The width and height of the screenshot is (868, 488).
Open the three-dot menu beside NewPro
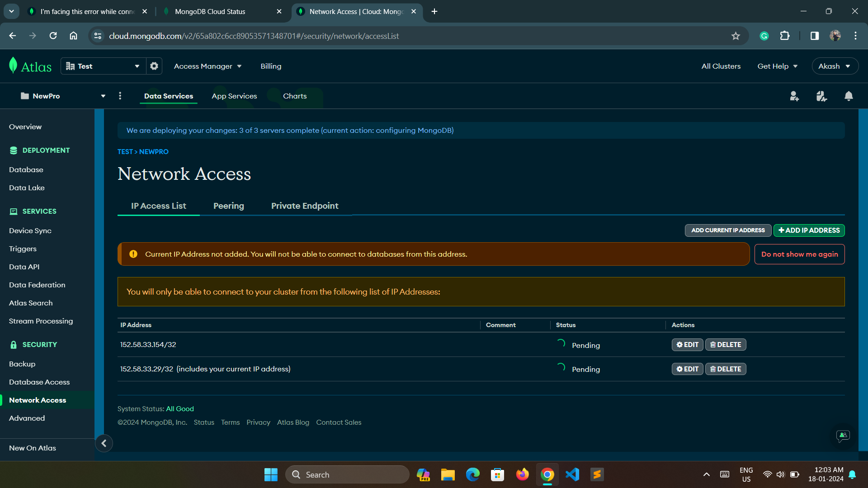pos(120,96)
